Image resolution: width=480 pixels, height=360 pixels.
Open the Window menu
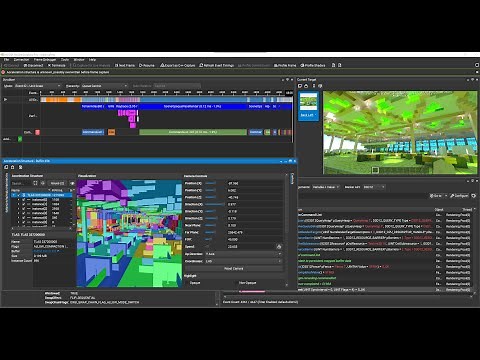pos(79,60)
